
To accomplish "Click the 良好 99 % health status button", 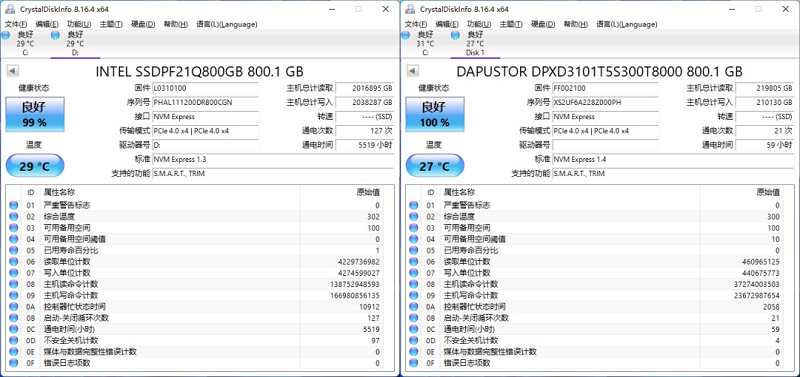I will click(x=35, y=114).
